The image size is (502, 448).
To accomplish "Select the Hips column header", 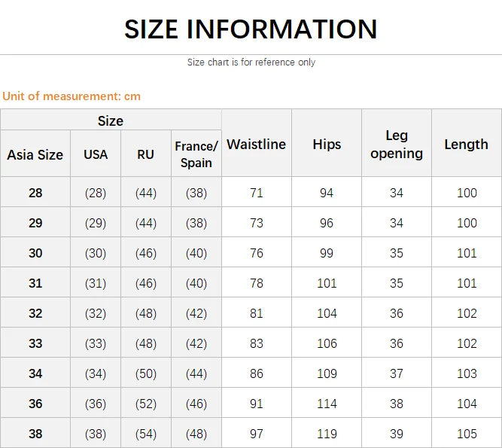I will (327, 144).
